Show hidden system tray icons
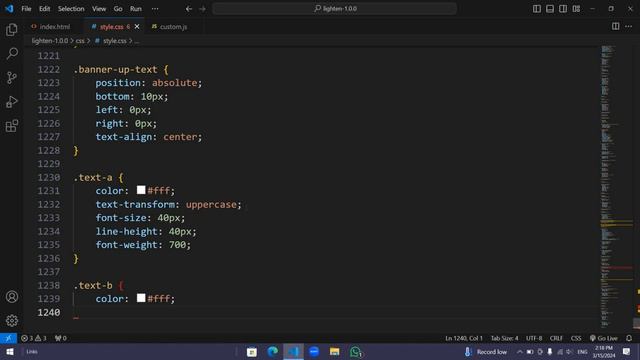Viewport: 640px width, 360px height. [x=519, y=351]
